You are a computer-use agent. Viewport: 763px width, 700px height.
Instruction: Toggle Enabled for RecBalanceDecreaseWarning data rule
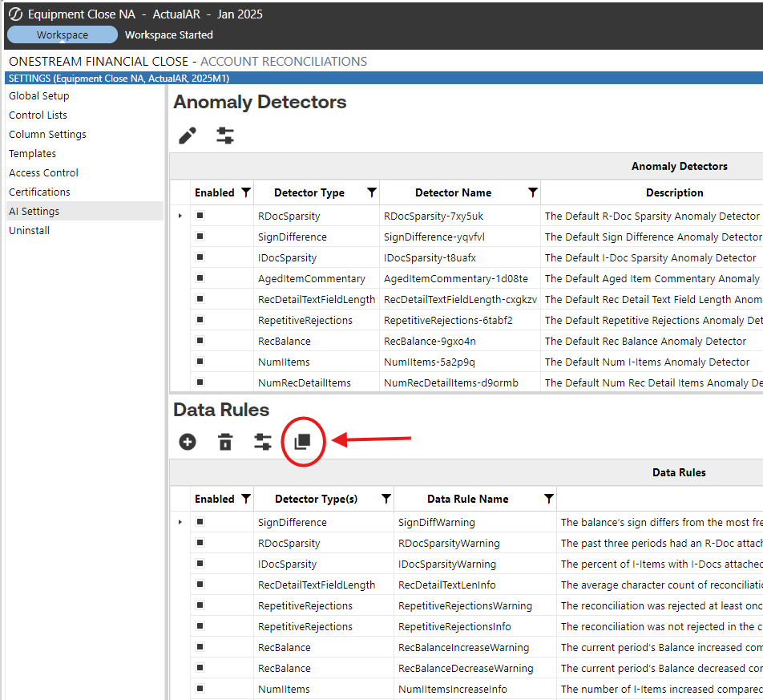point(200,667)
